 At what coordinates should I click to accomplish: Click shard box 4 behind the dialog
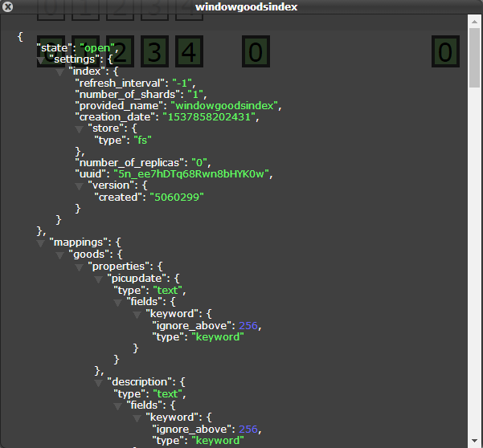coord(189,51)
